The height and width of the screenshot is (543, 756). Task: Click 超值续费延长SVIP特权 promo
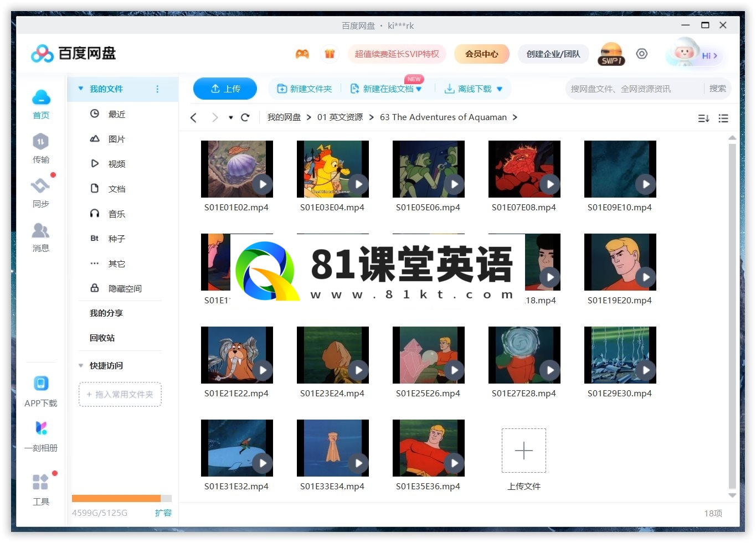click(397, 54)
